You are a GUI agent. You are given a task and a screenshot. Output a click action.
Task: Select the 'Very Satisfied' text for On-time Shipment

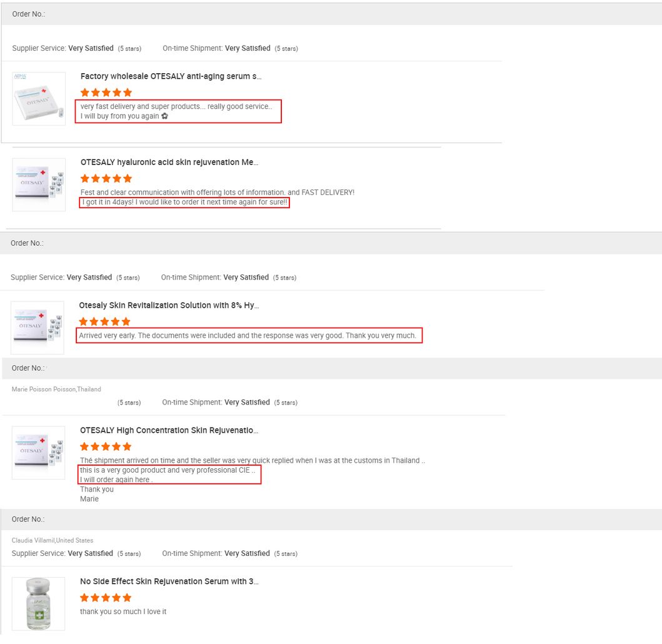[247, 48]
